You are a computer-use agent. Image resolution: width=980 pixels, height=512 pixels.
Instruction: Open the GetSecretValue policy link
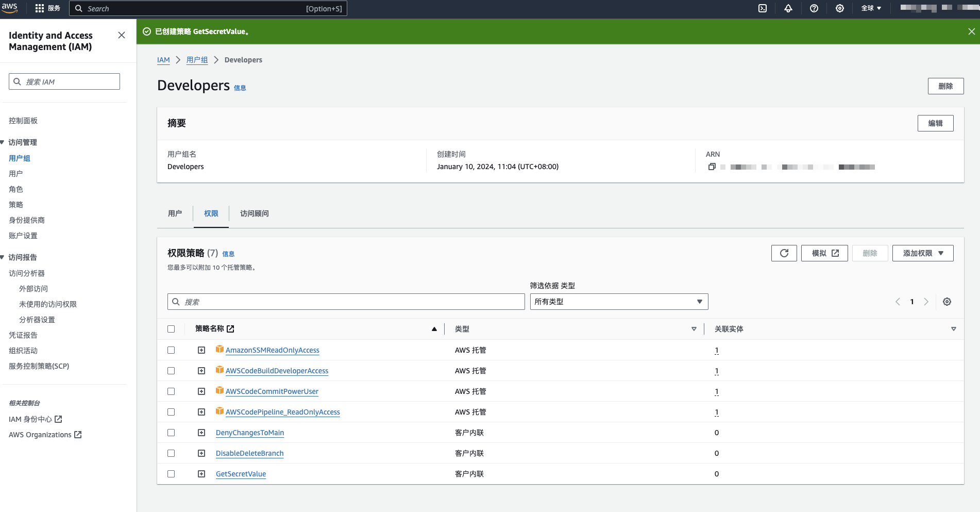(241, 474)
